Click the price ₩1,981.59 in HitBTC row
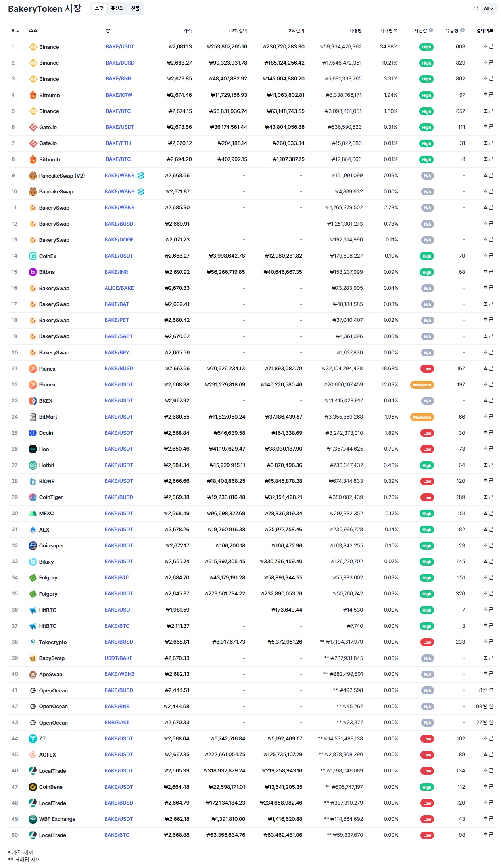The image size is (501, 868). pyautogui.click(x=177, y=610)
